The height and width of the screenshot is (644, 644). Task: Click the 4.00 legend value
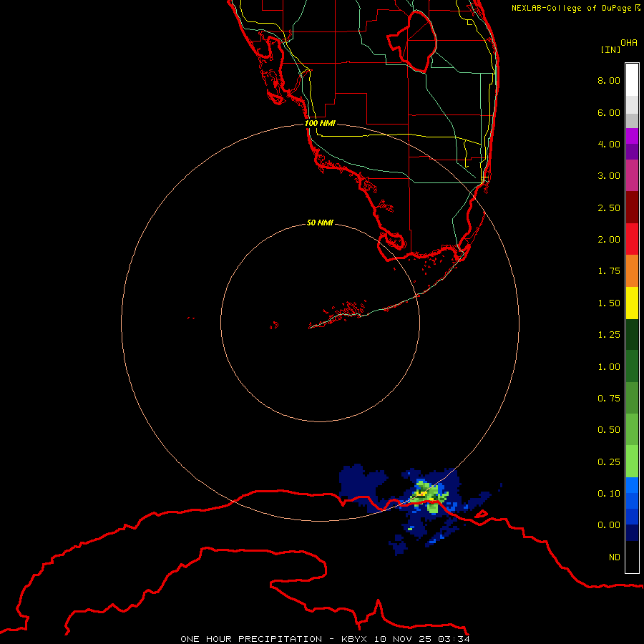point(609,144)
